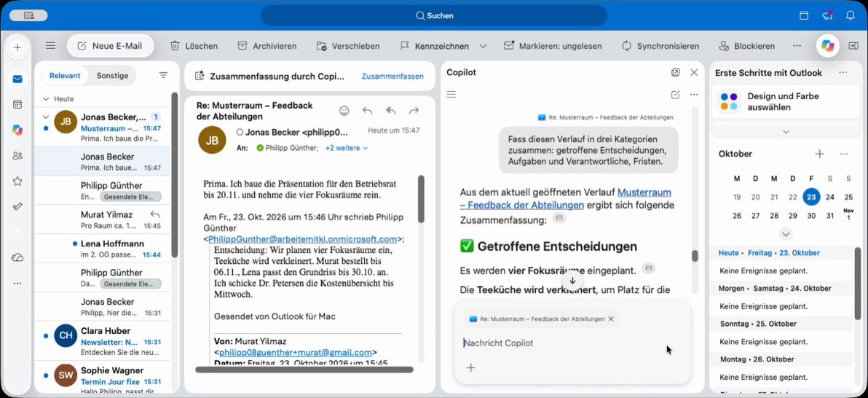868x398 pixels.
Task: Open the My Day calendar icon in the title bar
Action: pyautogui.click(x=804, y=15)
